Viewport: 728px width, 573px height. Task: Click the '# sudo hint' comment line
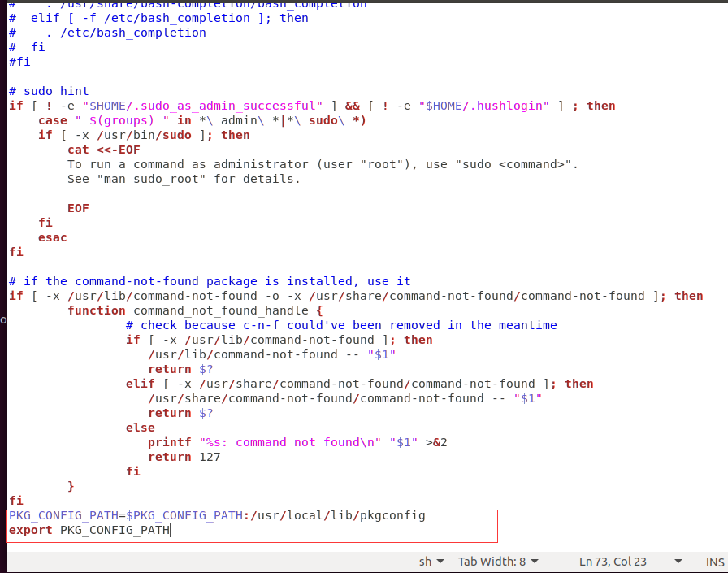point(49,91)
